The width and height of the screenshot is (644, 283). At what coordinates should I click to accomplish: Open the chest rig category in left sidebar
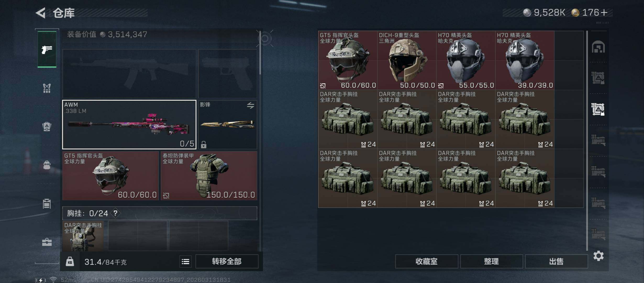pos(47,88)
